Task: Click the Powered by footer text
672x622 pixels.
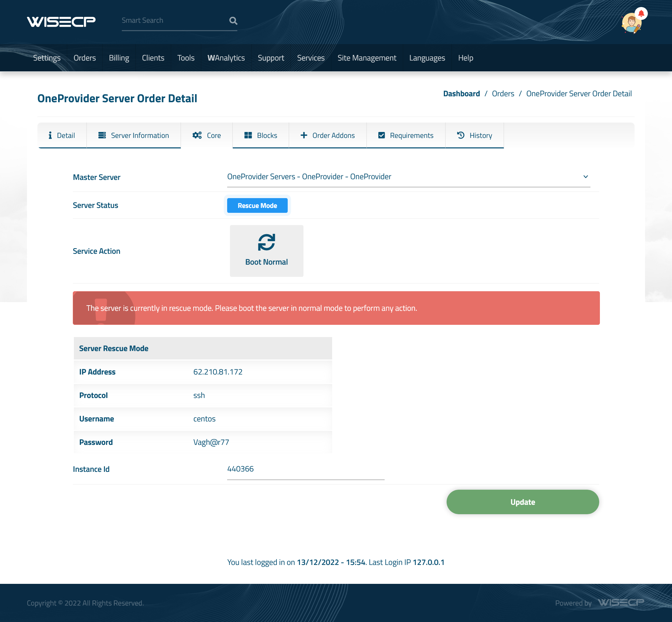Action: coord(573,603)
